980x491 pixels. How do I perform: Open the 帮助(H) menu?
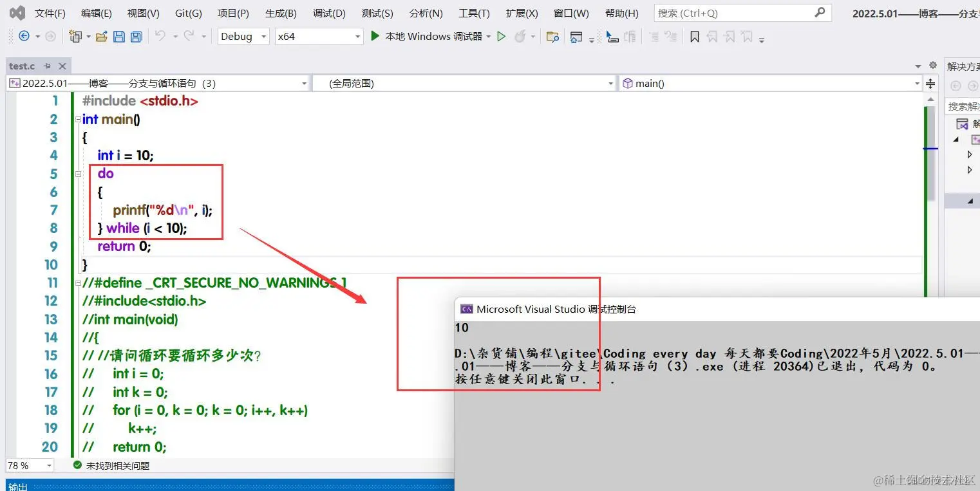click(621, 13)
